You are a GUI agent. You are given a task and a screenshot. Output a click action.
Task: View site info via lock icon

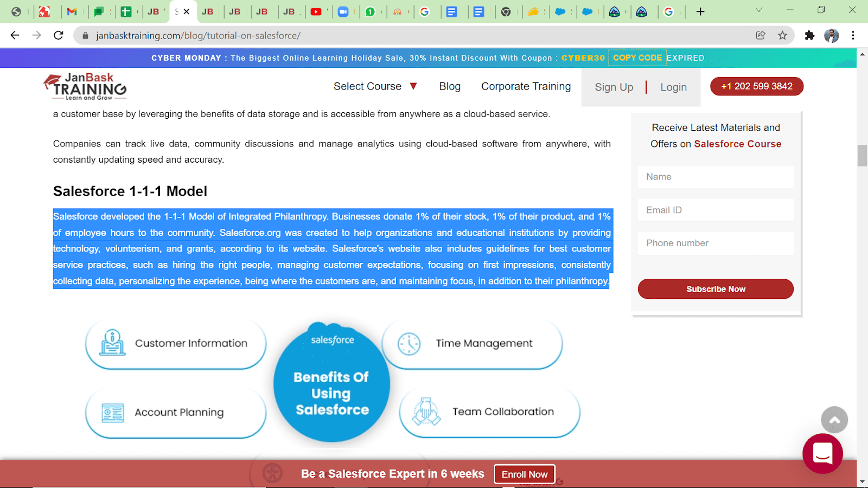(85, 36)
